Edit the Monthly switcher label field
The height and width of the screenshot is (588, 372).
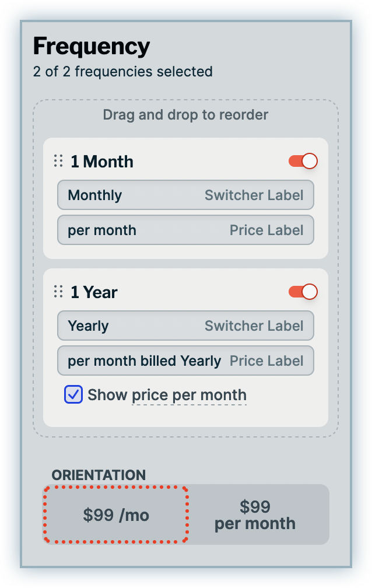(x=134, y=195)
